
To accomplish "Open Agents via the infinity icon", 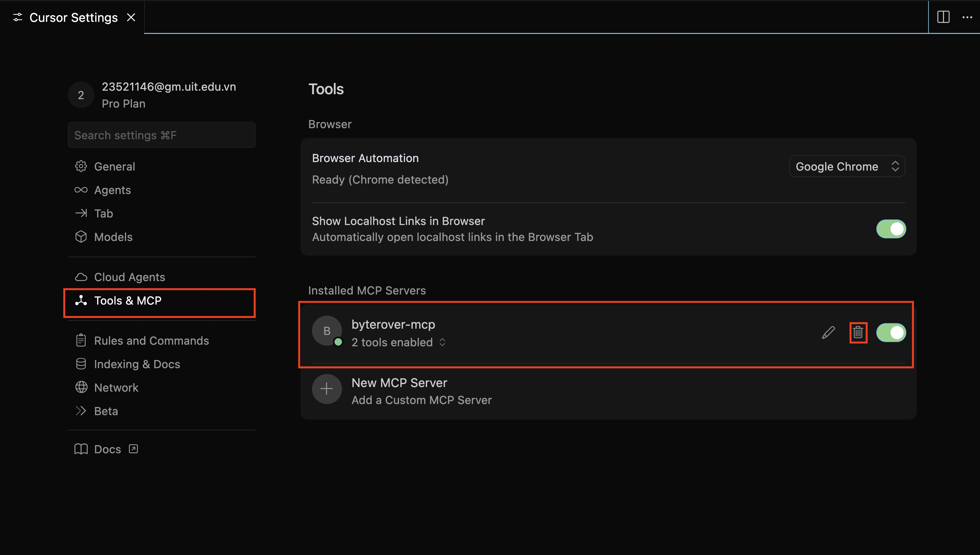I will tap(81, 189).
